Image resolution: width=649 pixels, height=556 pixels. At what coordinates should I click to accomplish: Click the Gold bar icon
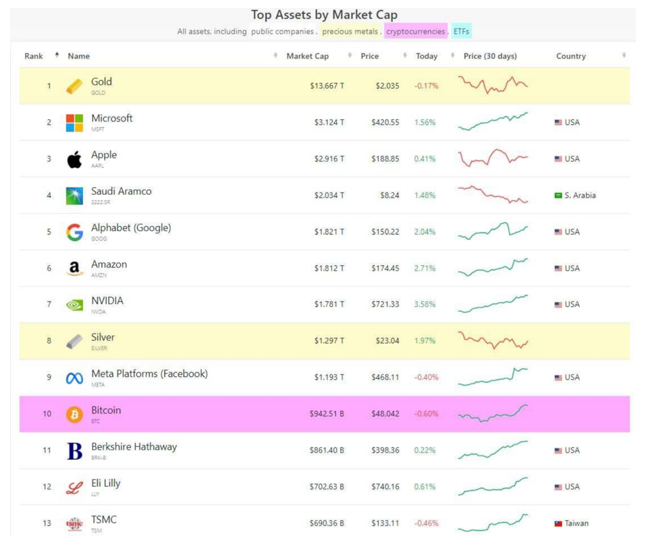pos(74,87)
